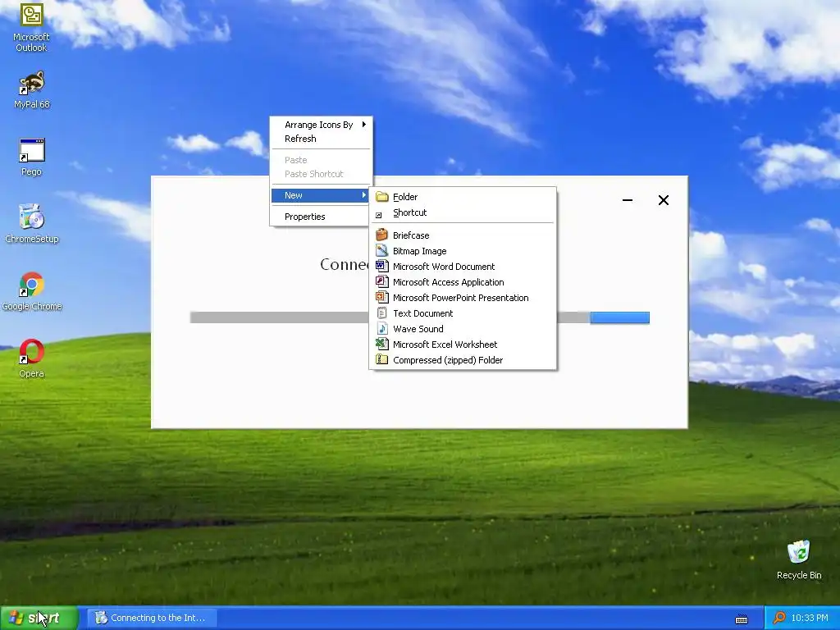The image size is (840, 630).
Task: Click the greyed Paste entry
Action: 321,160
